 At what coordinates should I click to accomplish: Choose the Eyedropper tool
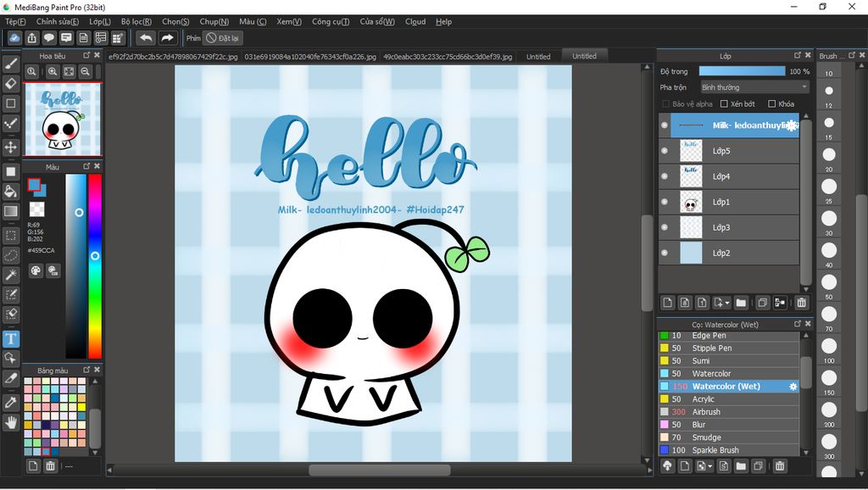click(11, 401)
